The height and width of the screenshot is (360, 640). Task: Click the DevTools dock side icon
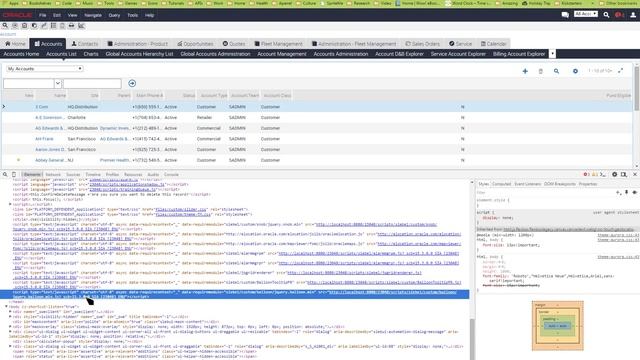[x=624, y=174]
